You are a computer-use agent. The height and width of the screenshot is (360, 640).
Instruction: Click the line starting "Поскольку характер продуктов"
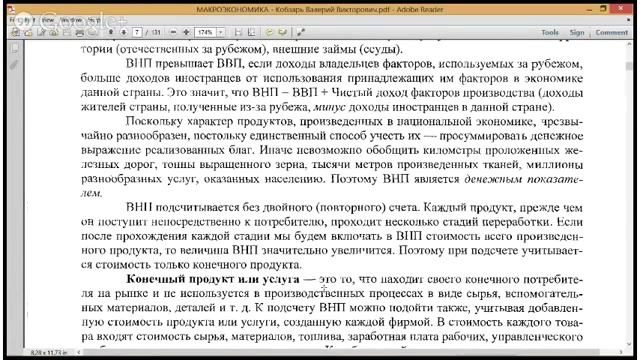(354, 122)
